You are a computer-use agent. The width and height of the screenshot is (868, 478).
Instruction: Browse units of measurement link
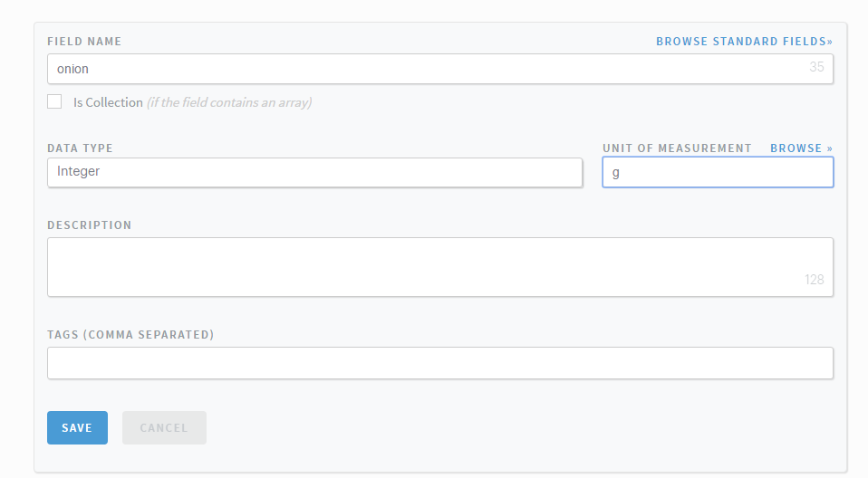[801, 148]
